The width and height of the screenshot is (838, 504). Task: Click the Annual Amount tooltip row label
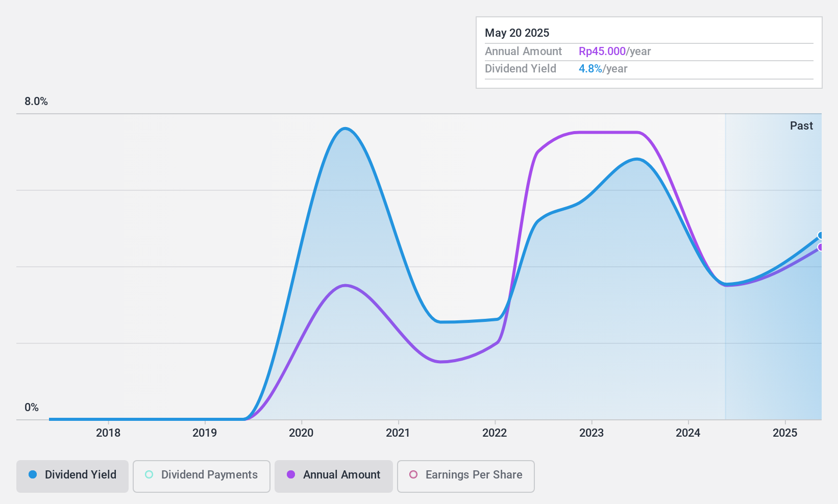(523, 52)
